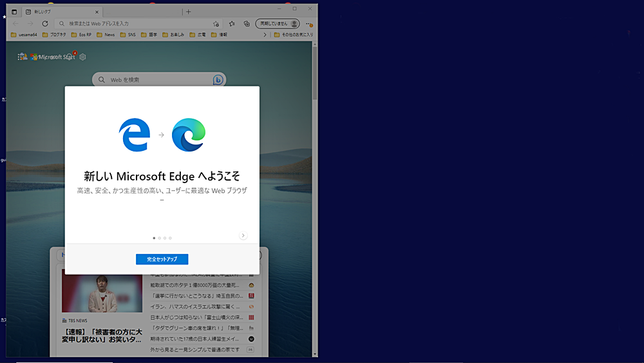Open the Favorites list icon
The image size is (644, 363).
[231, 23]
